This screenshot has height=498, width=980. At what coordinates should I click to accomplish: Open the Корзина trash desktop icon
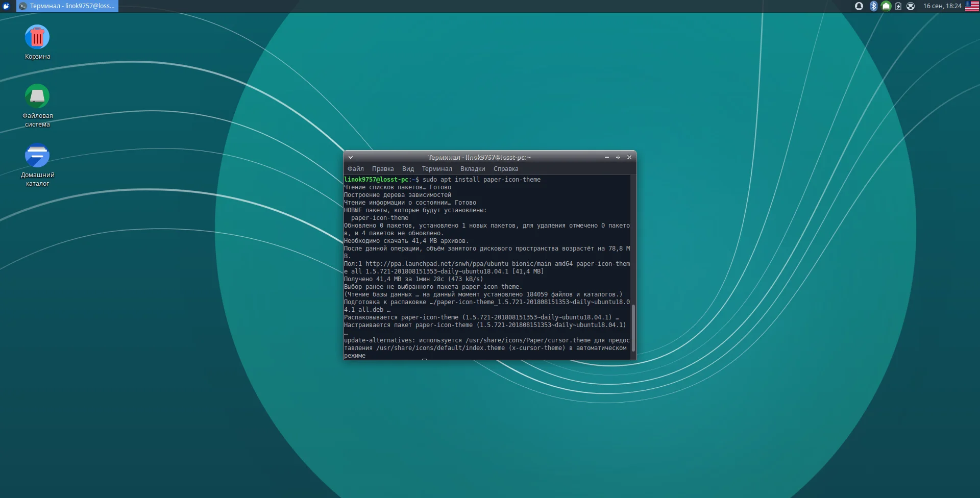click(37, 38)
